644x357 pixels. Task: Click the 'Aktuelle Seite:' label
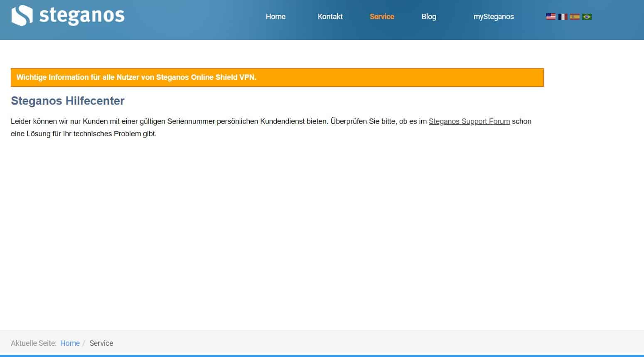[34, 343]
